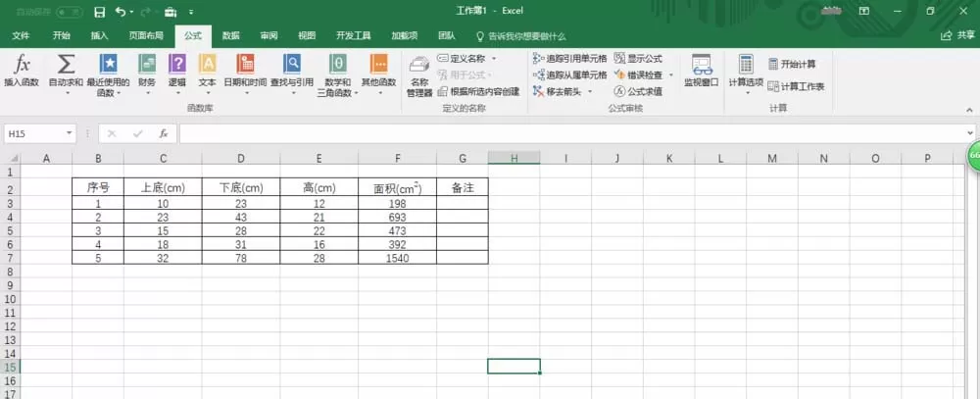This screenshot has height=399, width=980.
Task: Switch to the Review (审阅) tab
Action: [269, 36]
